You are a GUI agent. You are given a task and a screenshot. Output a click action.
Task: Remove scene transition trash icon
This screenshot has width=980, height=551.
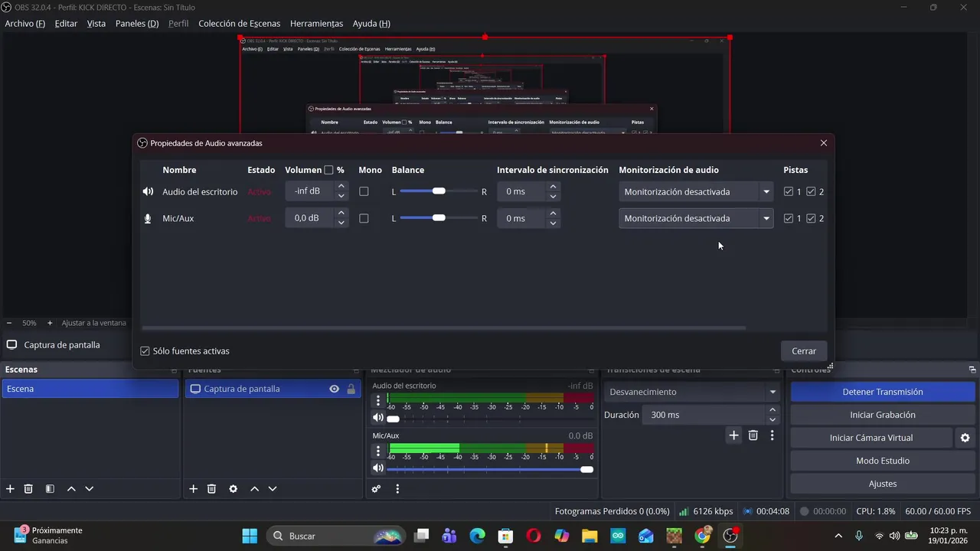[753, 435]
